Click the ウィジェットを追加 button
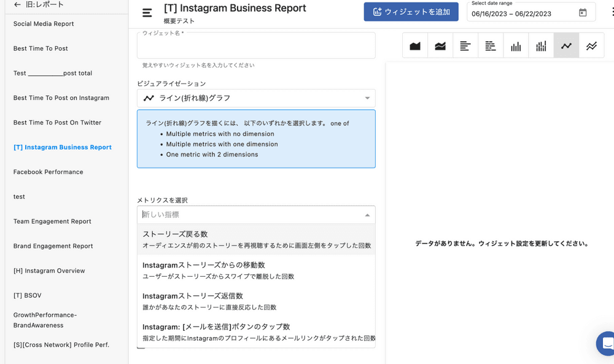Screen dimensions: 614x364 pos(411,12)
